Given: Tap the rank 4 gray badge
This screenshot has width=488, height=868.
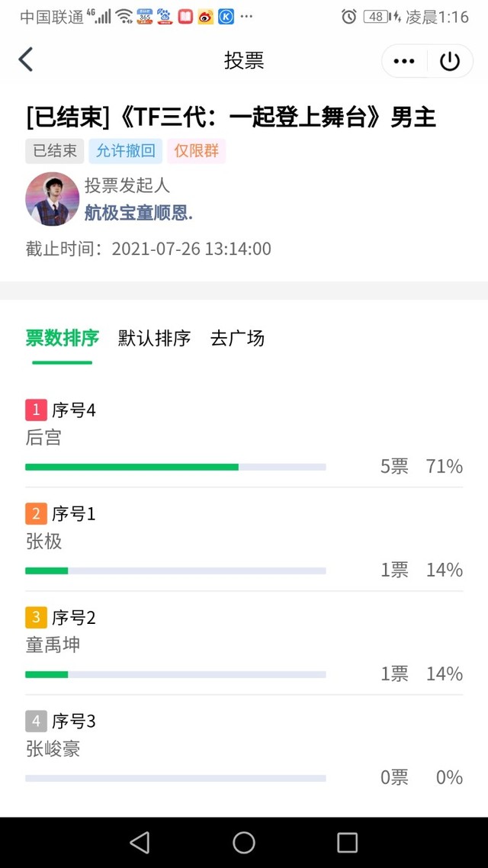Looking at the screenshot, I should click(x=36, y=722).
